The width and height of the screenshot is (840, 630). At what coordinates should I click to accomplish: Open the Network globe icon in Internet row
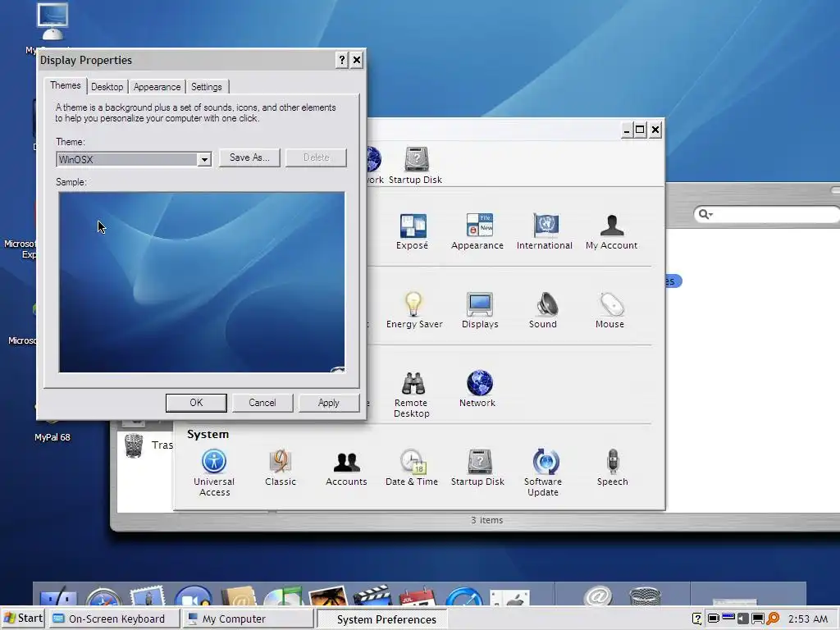tap(479, 383)
